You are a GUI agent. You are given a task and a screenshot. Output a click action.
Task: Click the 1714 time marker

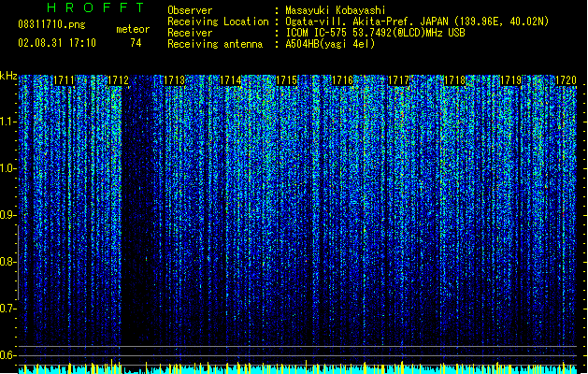[x=230, y=80]
